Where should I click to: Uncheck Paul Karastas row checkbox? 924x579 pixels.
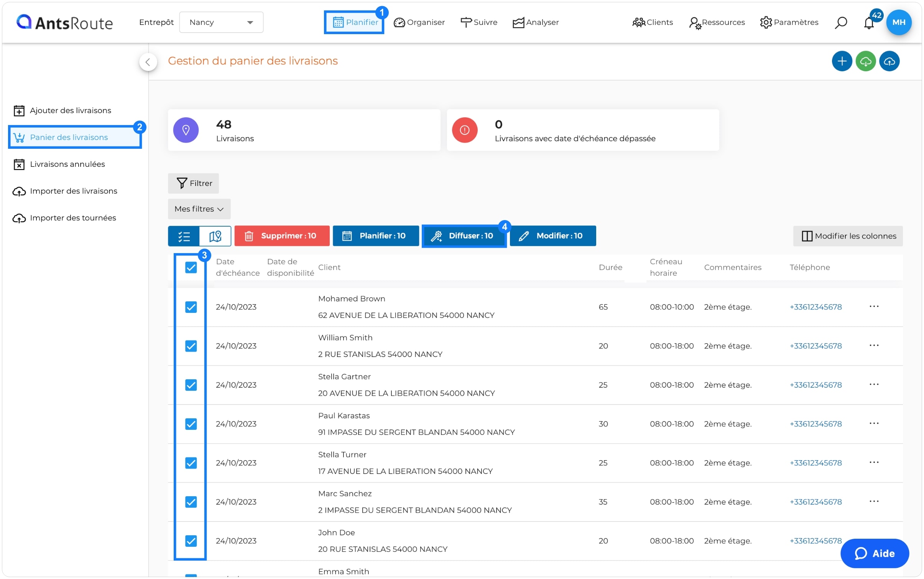(191, 424)
